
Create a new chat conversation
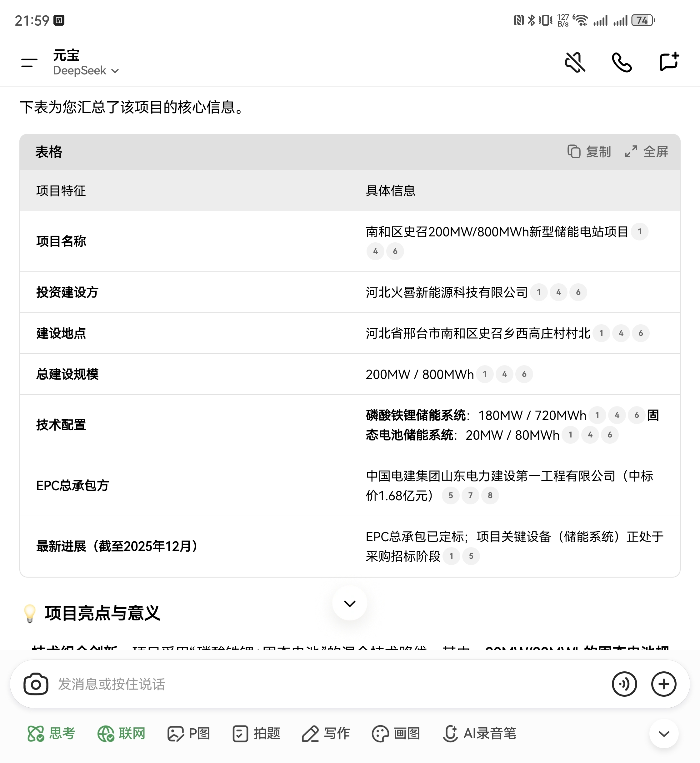(668, 62)
